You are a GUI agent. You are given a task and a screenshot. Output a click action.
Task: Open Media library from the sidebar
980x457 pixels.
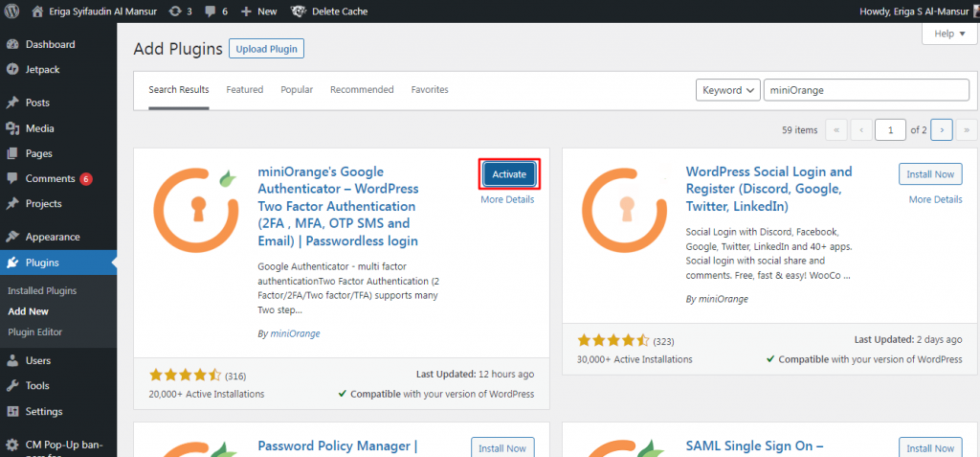[39, 128]
